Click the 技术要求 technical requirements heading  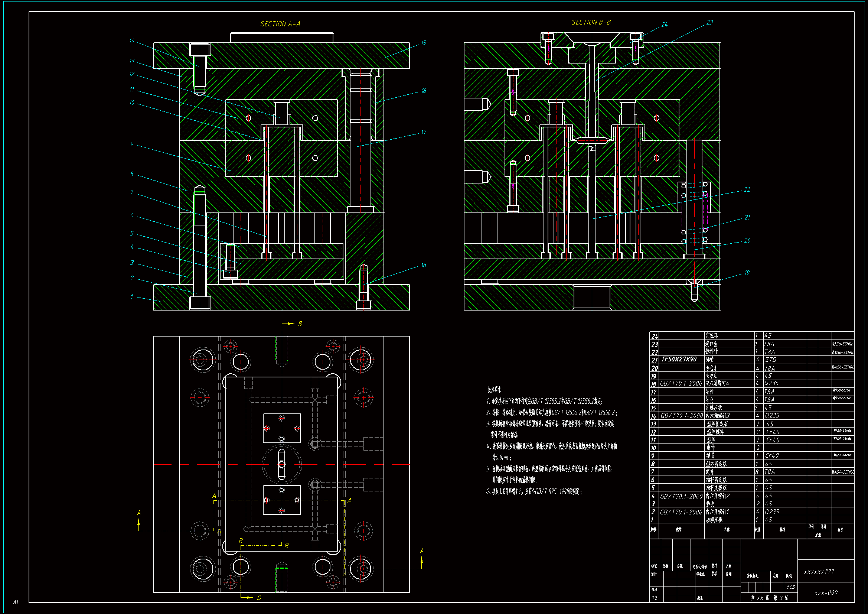click(x=494, y=390)
